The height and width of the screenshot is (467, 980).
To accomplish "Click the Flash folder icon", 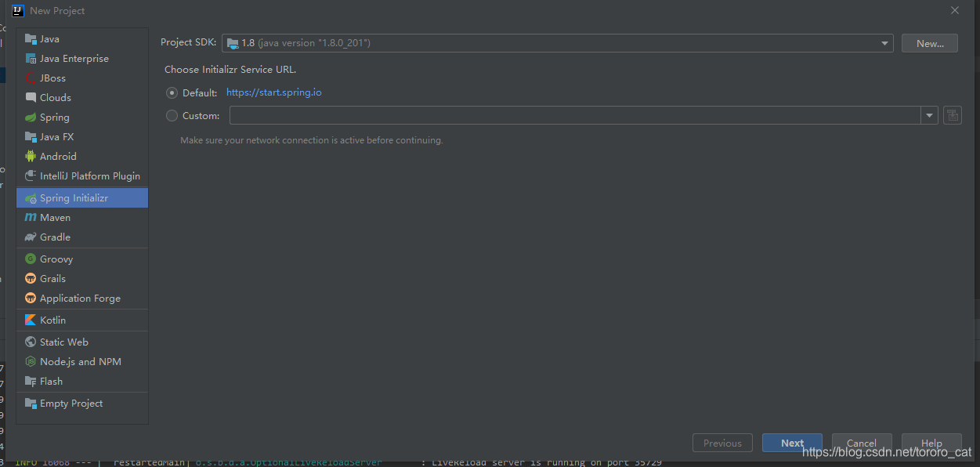I will coord(31,381).
